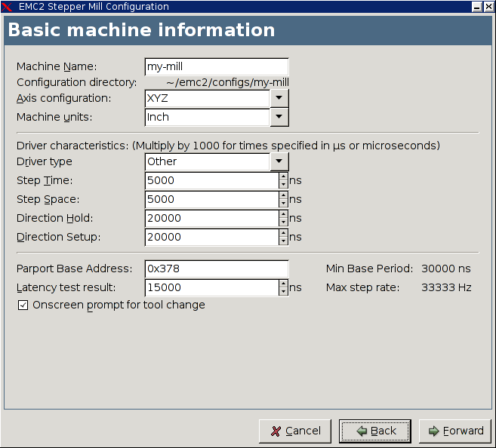Click the Machine units label
496x448 pixels.
[x=54, y=117]
